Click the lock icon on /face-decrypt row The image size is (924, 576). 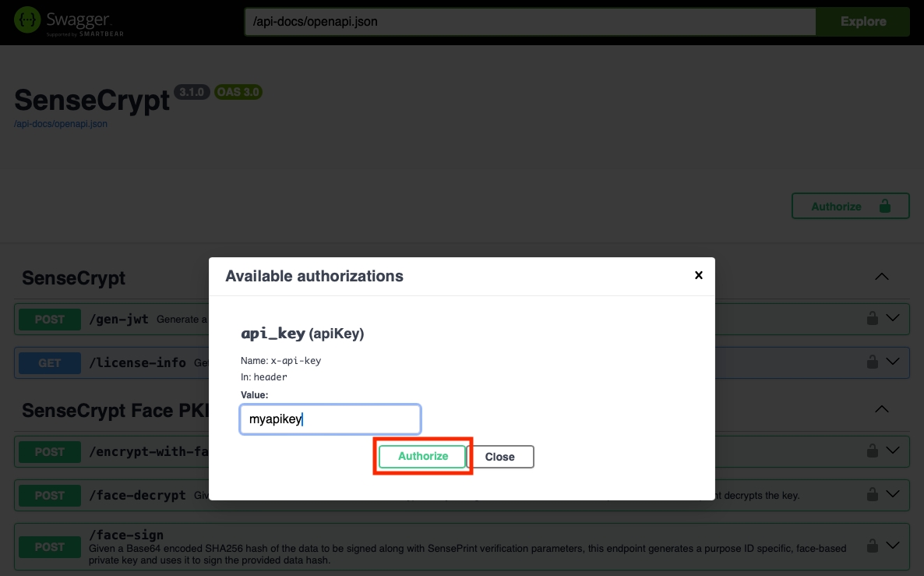pos(873,495)
